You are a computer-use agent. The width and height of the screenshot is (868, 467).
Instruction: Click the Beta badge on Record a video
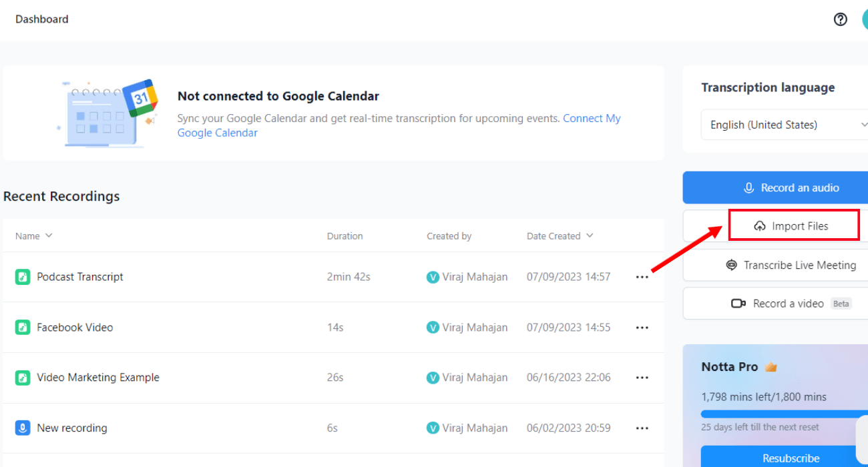841,304
